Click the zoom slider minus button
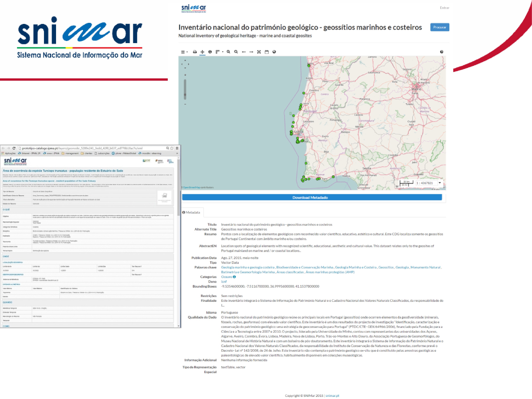 click(x=185, y=104)
